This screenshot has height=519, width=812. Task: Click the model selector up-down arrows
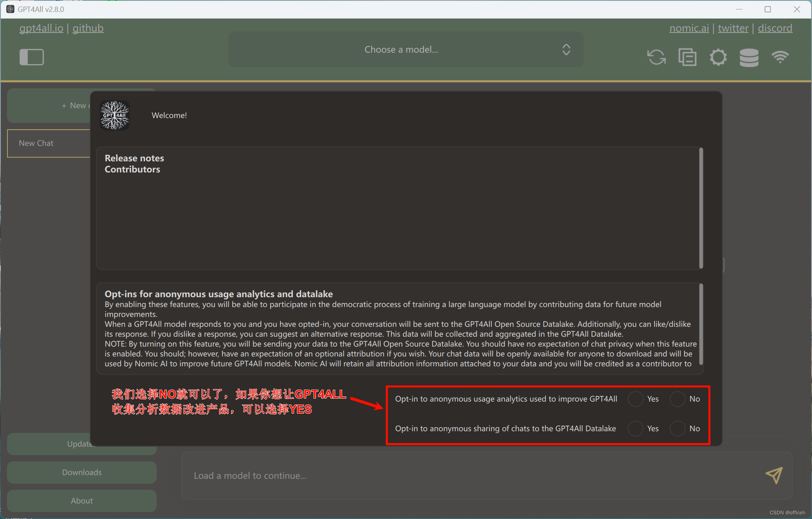(566, 50)
